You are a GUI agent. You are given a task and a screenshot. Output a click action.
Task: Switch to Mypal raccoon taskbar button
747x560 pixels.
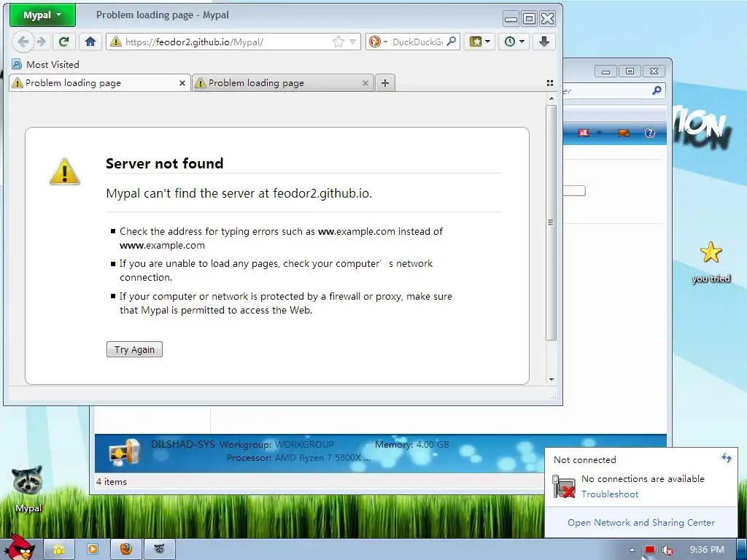coord(159,550)
